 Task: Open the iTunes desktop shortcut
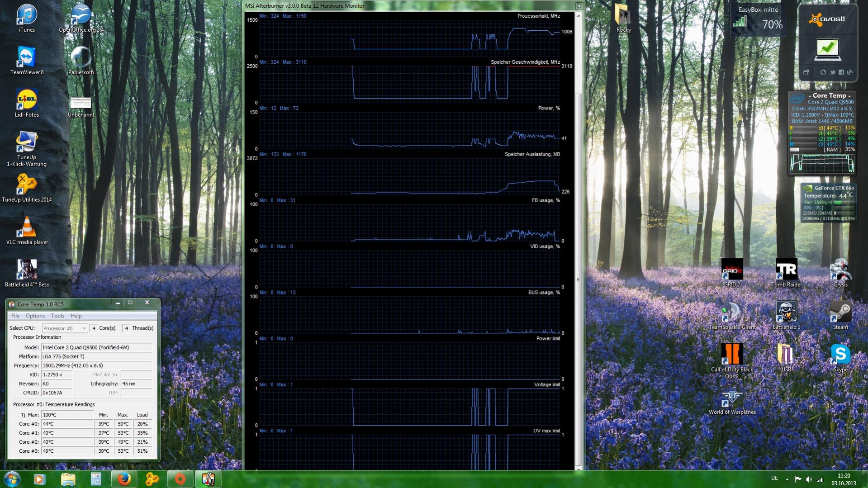[x=27, y=19]
